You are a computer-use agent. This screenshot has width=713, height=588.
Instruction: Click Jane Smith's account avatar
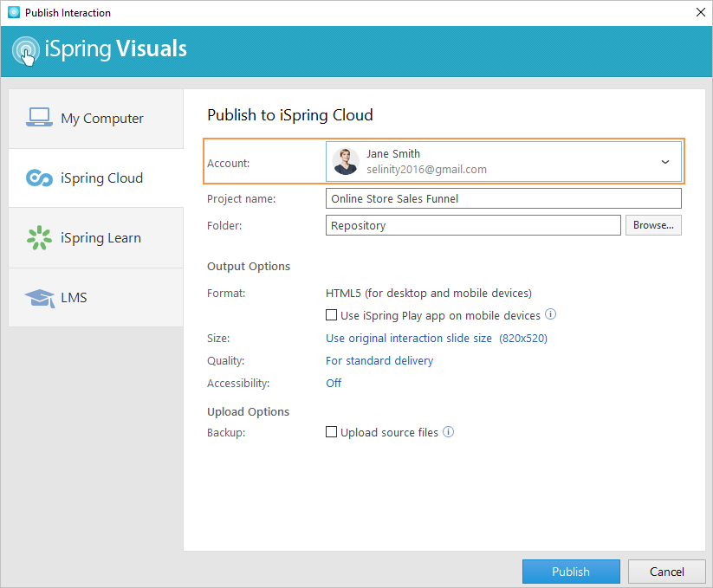coord(346,161)
